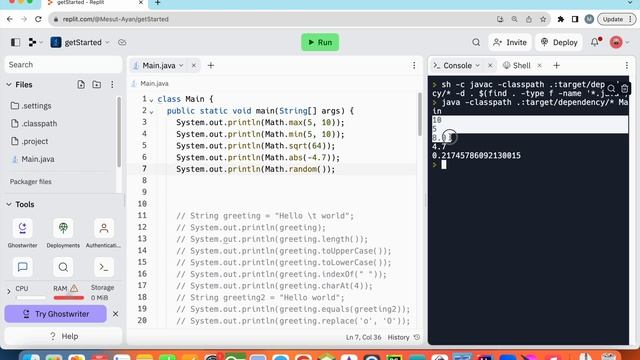Open console pane options menu
This screenshot has width=640, height=360.
627,65
